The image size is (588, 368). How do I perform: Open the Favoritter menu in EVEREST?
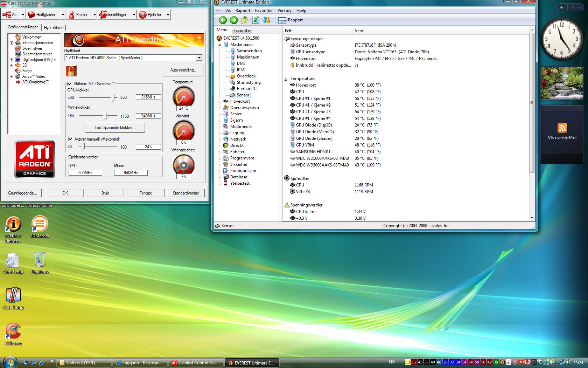point(264,11)
